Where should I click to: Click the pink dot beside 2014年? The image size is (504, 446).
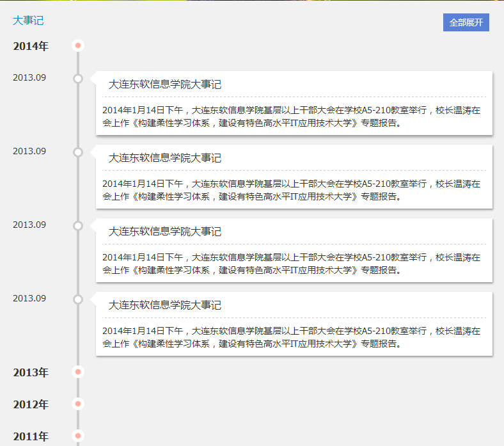pyautogui.click(x=78, y=45)
